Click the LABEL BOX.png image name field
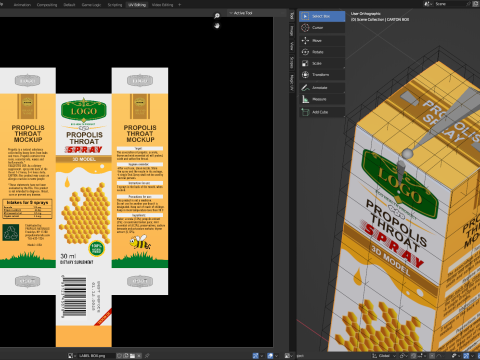The image size is (480, 360). click(x=96, y=356)
